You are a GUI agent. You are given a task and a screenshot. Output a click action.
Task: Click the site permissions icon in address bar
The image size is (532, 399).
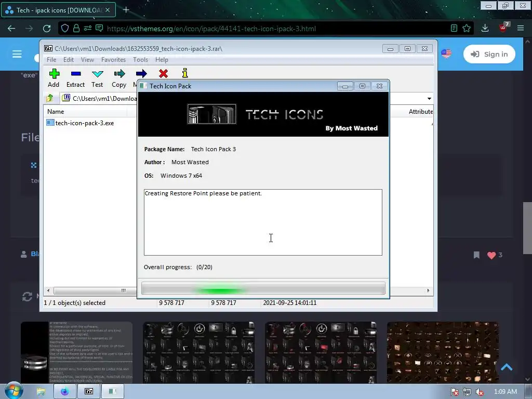87,29
